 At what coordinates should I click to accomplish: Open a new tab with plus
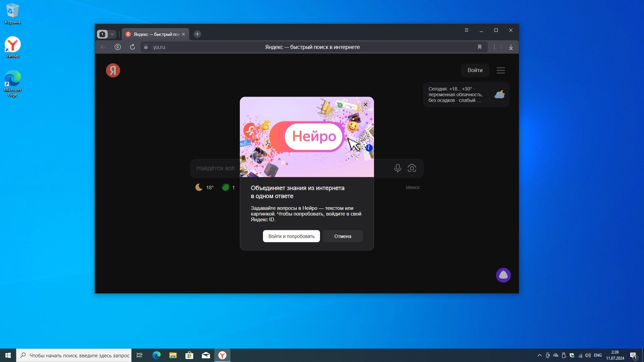[198, 34]
